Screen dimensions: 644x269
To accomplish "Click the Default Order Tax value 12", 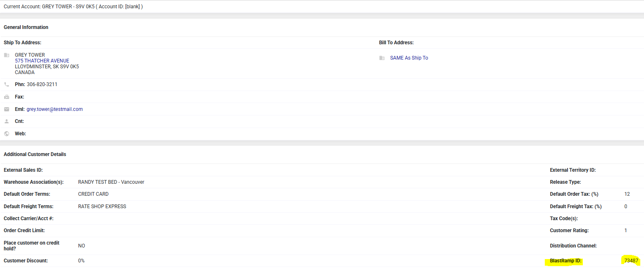I will coord(627,194).
